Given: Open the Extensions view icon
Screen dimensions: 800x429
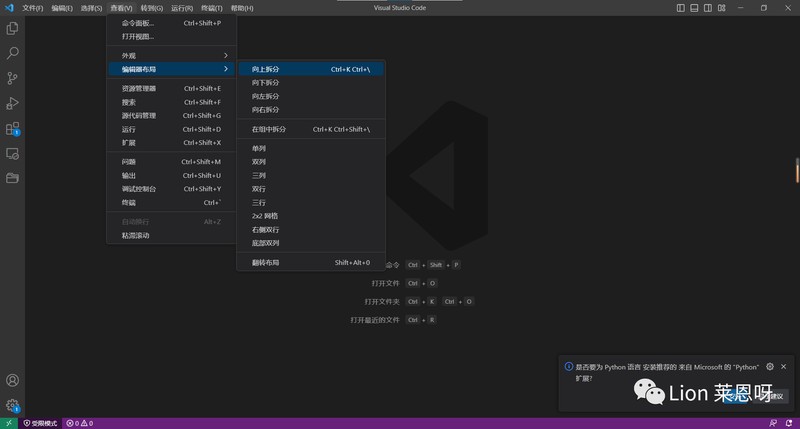Looking at the screenshot, I should point(12,129).
